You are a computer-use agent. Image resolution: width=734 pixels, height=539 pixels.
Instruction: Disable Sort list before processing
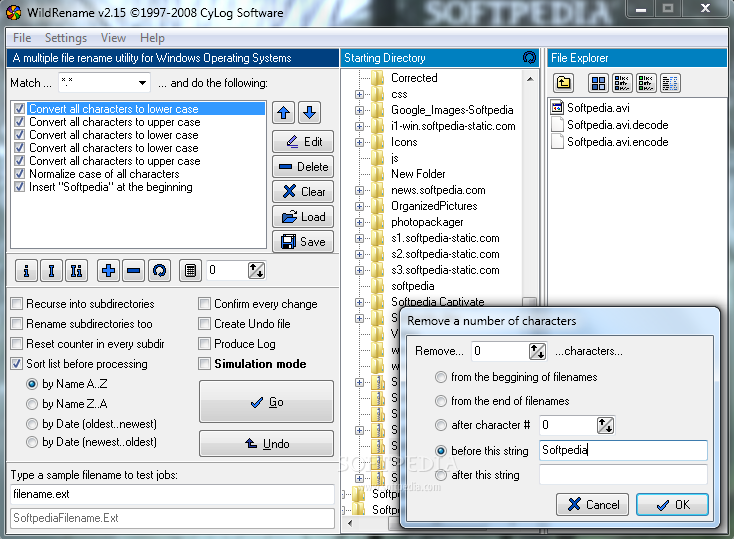[x=17, y=363]
